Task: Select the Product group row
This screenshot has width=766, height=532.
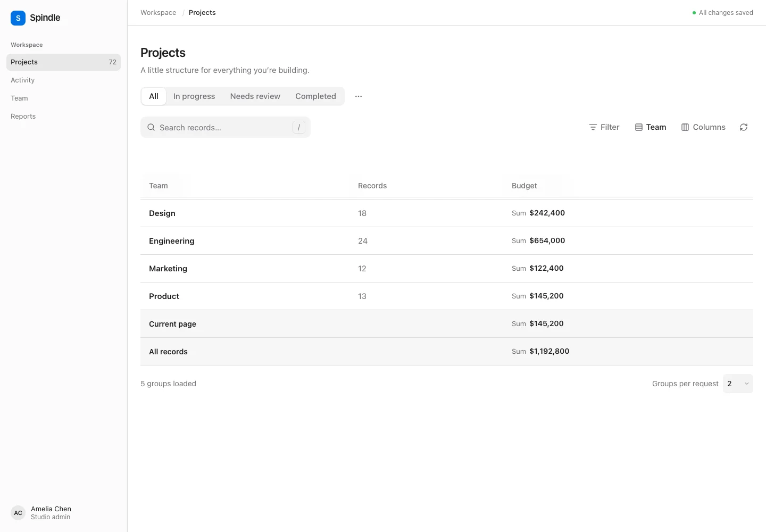Action: [447, 296]
